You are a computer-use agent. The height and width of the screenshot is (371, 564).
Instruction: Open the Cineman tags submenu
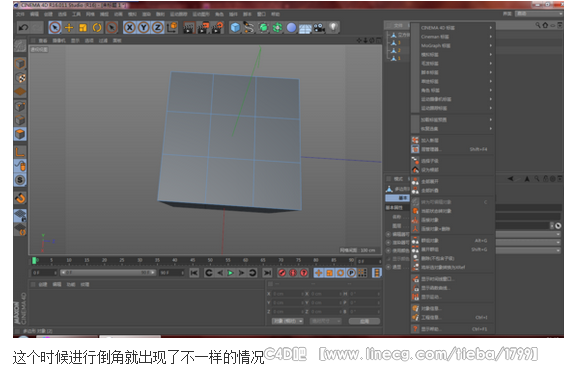453,37
